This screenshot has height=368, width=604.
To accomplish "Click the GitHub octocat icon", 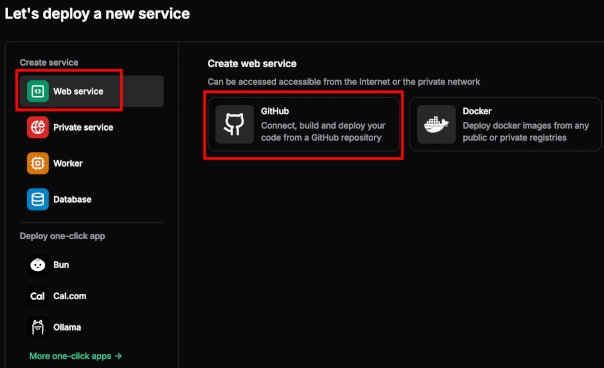I will point(235,124).
